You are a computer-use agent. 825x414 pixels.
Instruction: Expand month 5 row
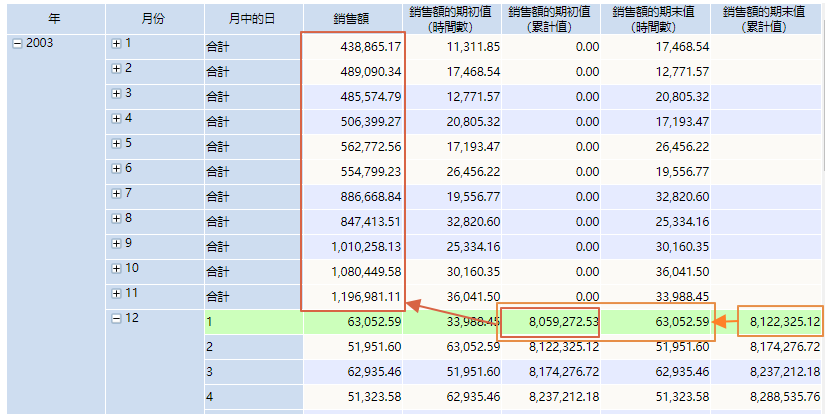pyautogui.click(x=117, y=143)
